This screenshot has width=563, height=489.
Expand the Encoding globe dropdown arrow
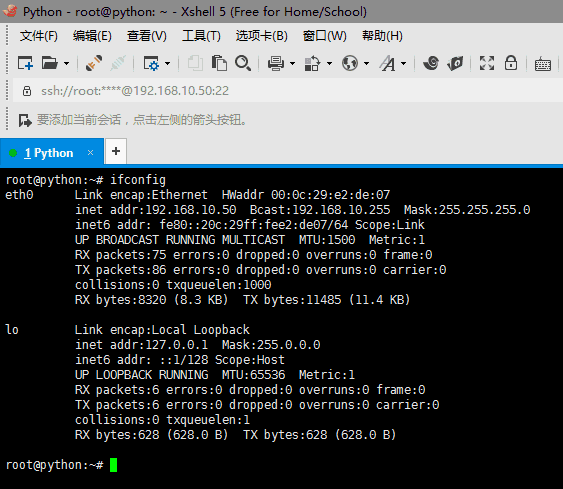pyautogui.click(x=366, y=64)
